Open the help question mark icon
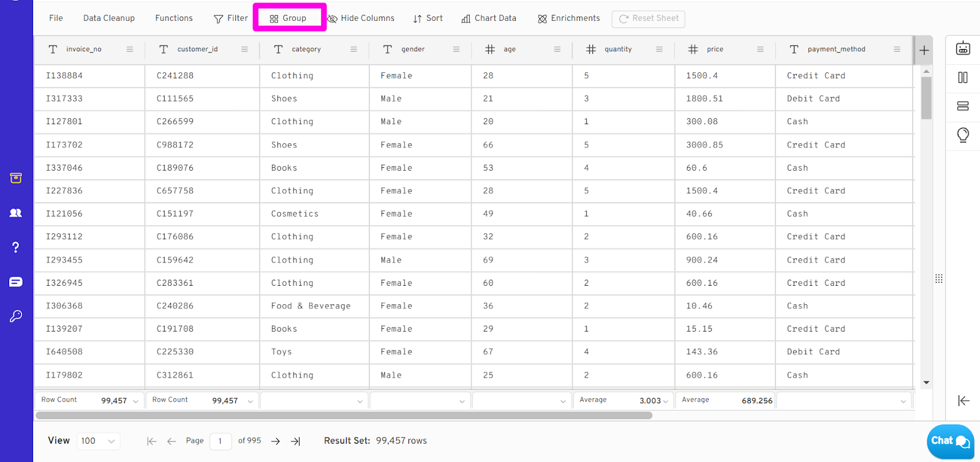The width and height of the screenshot is (980, 462). [16, 247]
